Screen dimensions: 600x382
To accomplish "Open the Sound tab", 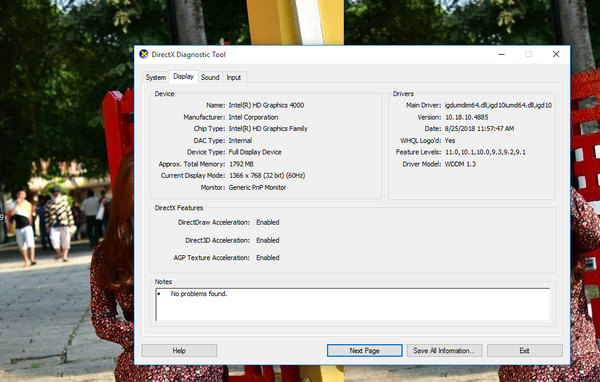I will tap(210, 77).
